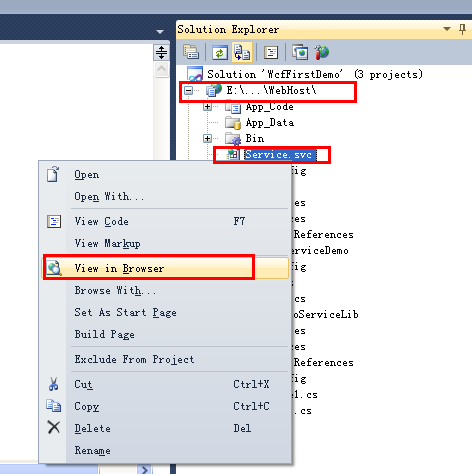Select Set As Start Page menu entry

pyautogui.click(x=125, y=313)
